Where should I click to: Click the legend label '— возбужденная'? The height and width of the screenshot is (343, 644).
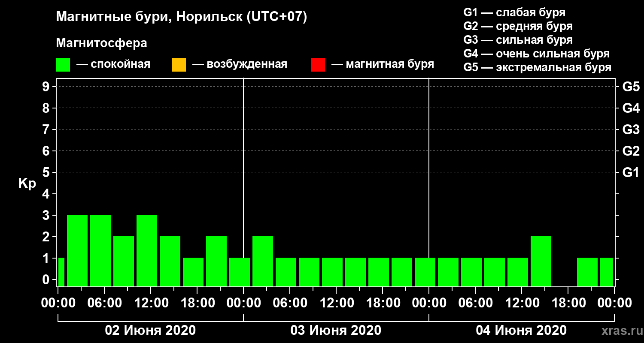[x=240, y=65]
